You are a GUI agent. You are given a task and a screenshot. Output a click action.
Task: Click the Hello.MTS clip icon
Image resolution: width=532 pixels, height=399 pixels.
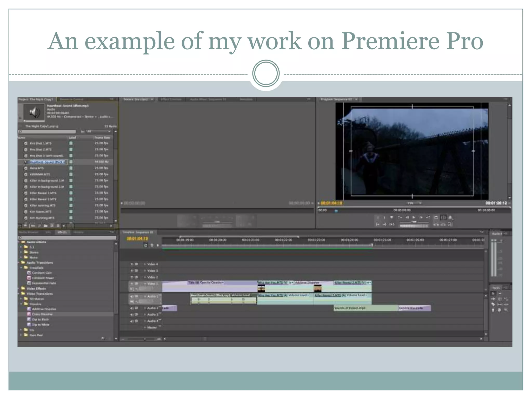pyautogui.click(x=26, y=168)
